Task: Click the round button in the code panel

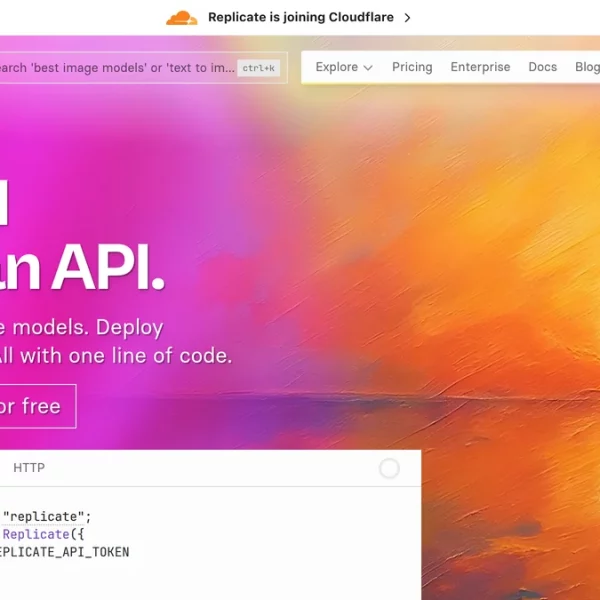Action: tap(389, 468)
